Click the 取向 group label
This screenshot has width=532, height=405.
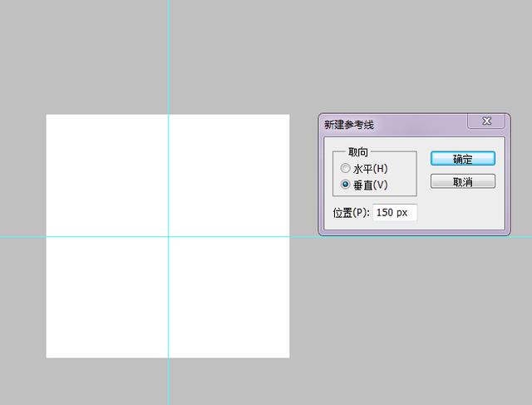(358, 152)
